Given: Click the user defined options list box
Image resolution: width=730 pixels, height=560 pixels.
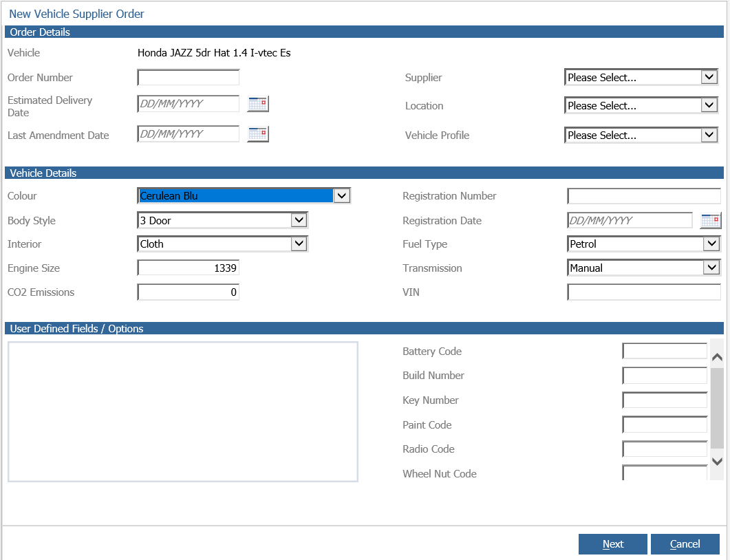Looking at the screenshot, I should coord(183,411).
